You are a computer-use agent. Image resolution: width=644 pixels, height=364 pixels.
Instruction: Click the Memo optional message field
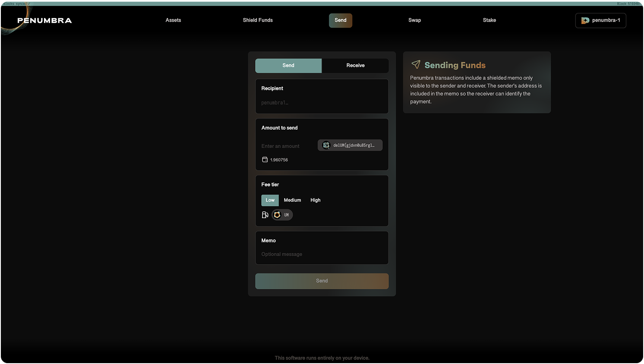point(322,254)
